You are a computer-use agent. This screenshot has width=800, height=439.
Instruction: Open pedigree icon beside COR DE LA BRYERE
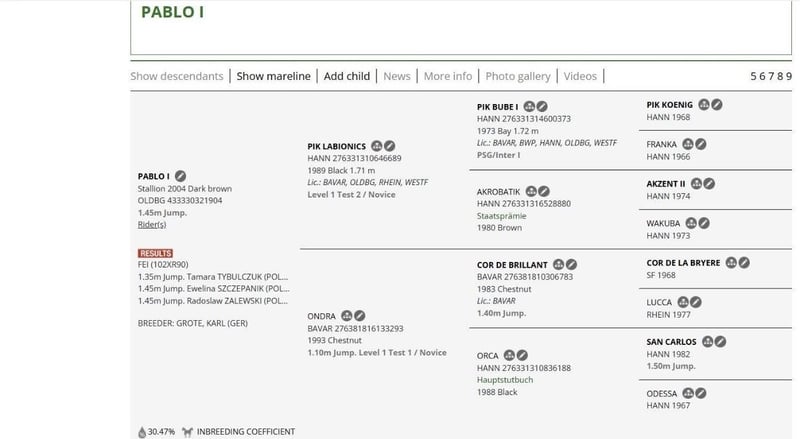pyautogui.click(x=731, y=262)
